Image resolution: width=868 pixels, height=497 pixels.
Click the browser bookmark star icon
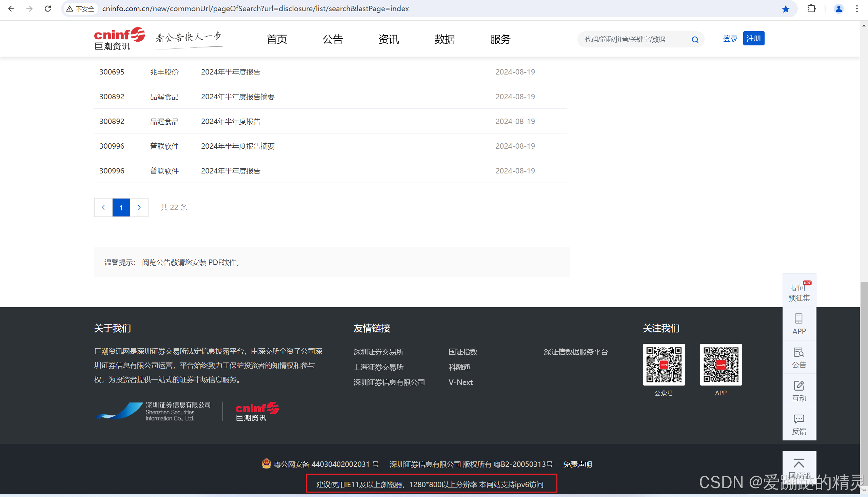[785, 9]
